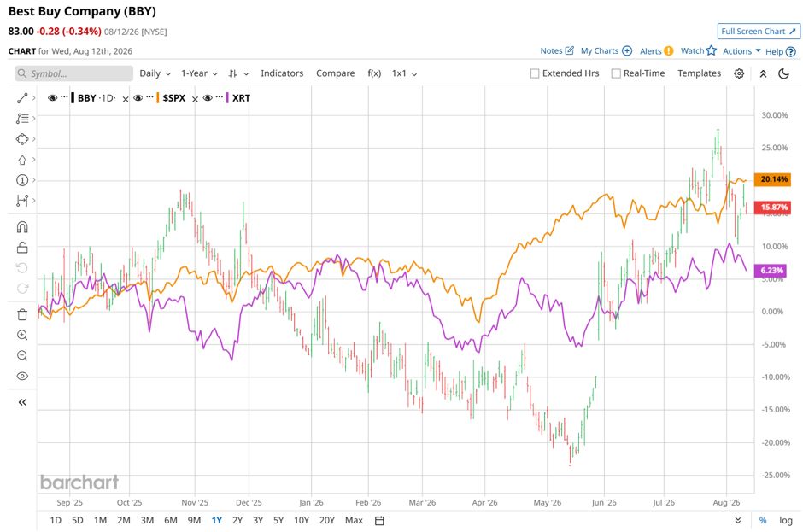The height and width of the screenshot is (532, 803).
Task: Switch to dark mode moon icon
Action: (x=783, y=73)
